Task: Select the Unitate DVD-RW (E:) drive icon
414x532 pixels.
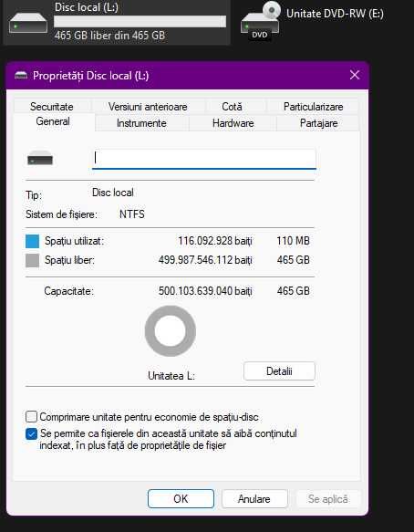Action: click(261, 20)
